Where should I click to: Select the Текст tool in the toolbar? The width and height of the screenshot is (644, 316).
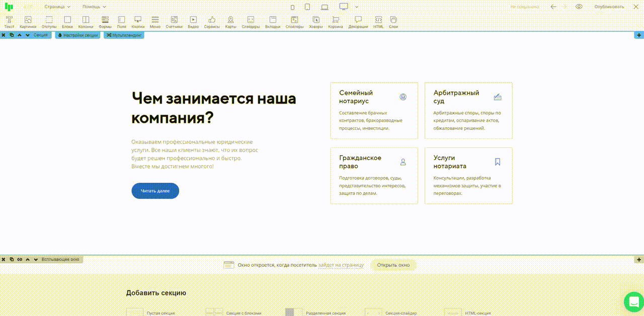(9, 22)
